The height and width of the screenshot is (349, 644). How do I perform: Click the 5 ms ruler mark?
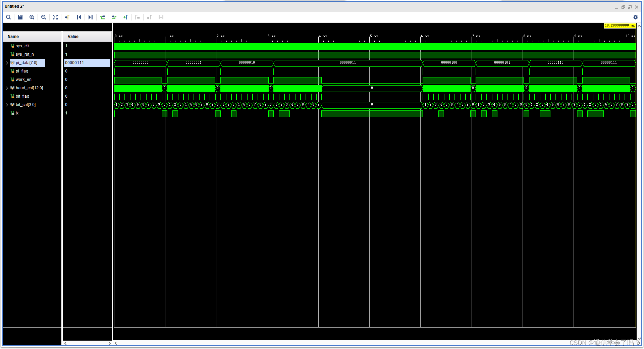374,36
